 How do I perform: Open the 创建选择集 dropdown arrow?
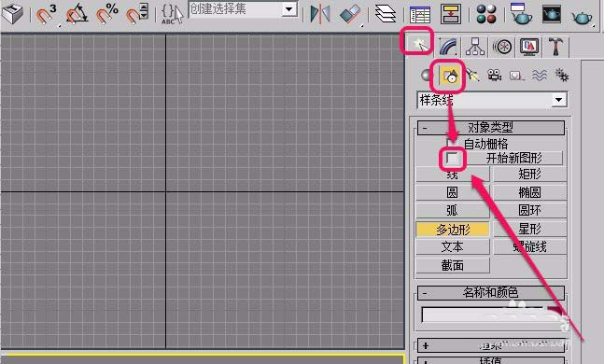point(288,8)
